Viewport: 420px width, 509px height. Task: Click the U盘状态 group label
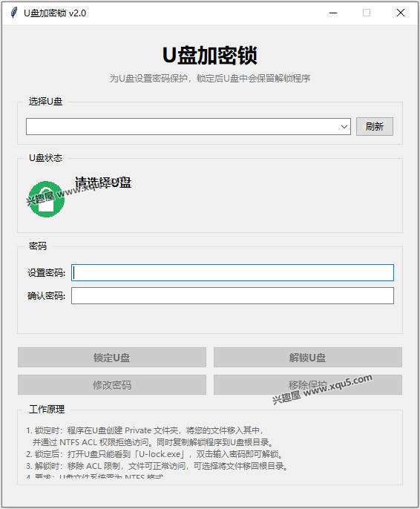pyautogui.click(x=45, y=158)
